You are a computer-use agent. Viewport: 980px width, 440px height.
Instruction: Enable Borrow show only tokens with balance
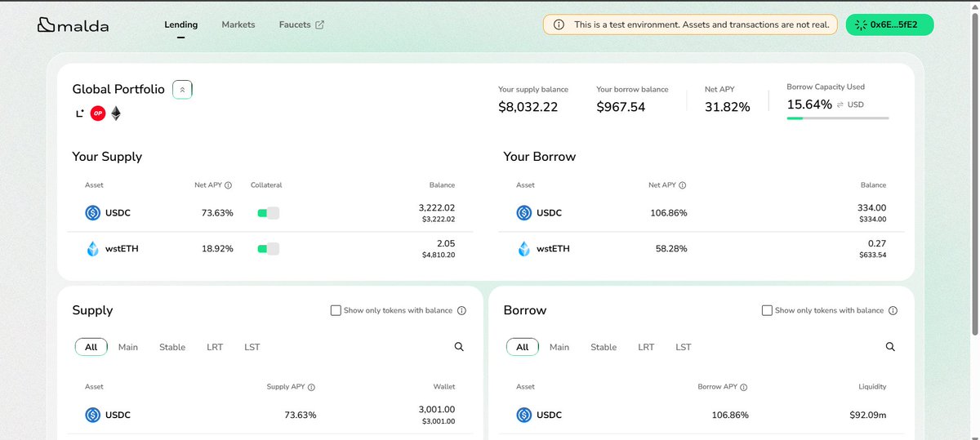pyautogui.click(x=767, y=310)
